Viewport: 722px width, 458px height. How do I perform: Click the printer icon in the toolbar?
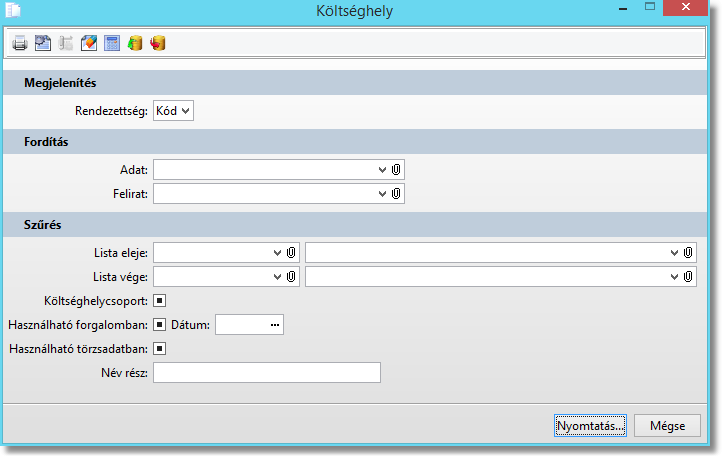pos(20,43)
